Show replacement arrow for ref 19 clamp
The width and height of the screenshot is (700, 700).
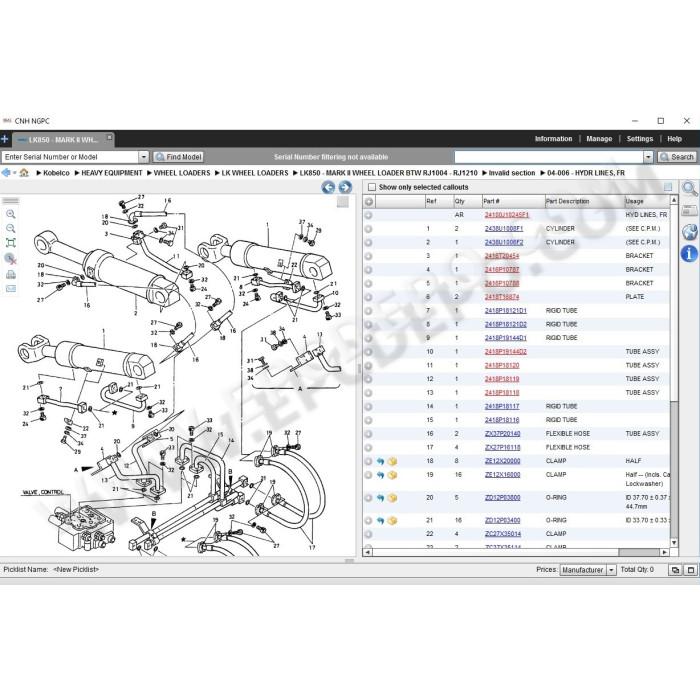click(x=380, y=475)
